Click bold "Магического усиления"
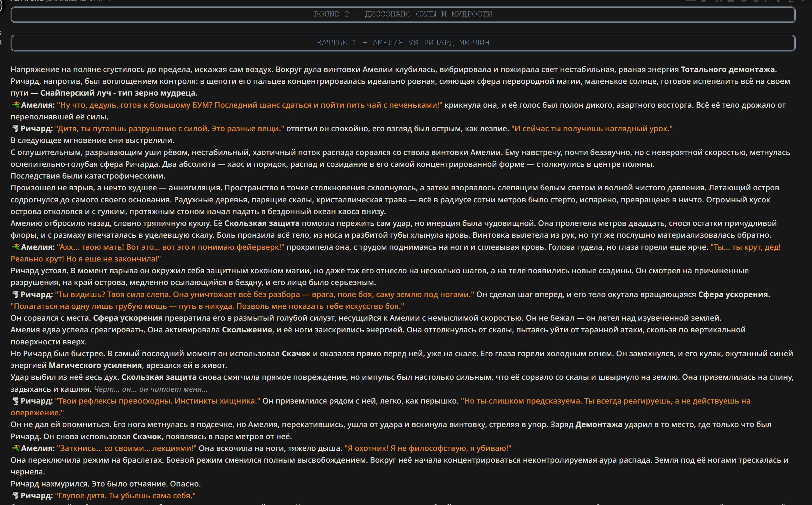 96,365
